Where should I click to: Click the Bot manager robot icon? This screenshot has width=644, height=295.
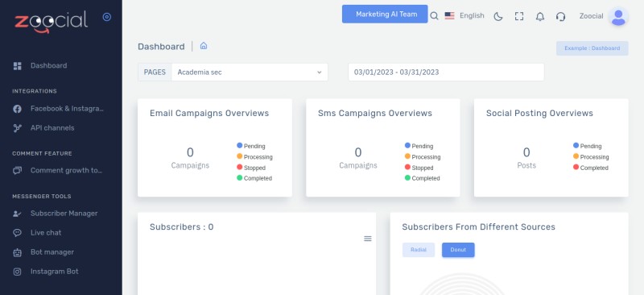click(x=17, y=252)
